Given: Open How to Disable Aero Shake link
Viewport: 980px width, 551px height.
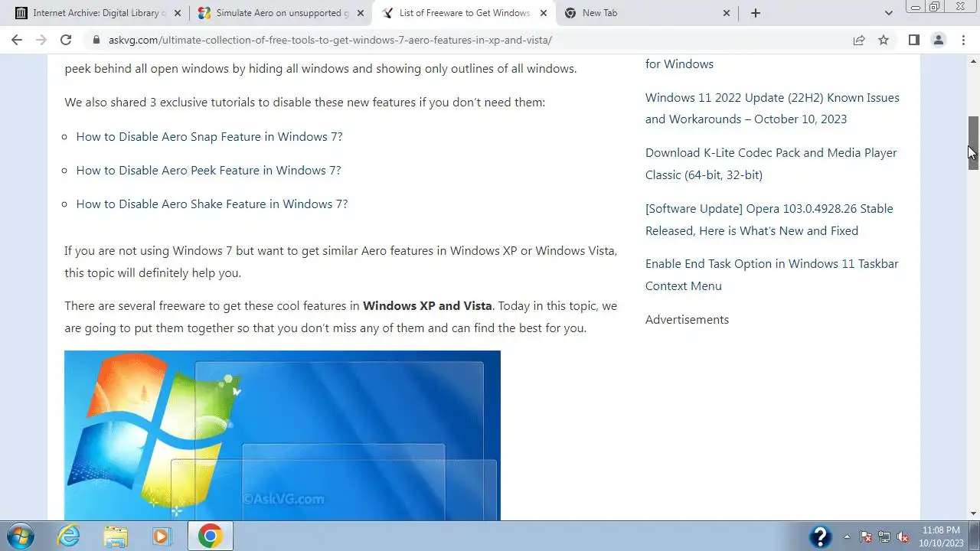Looking at the screenshot, I should (x=212, y=204).
